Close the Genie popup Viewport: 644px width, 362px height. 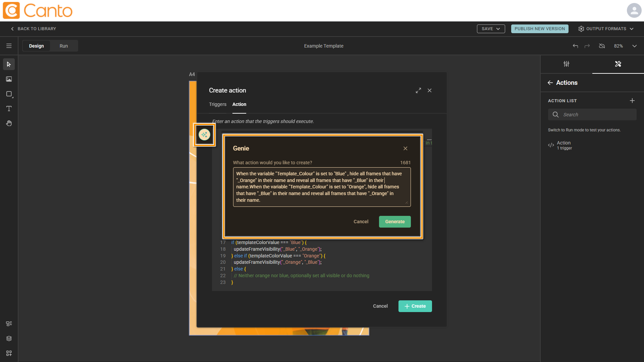[x=406, y=148]
